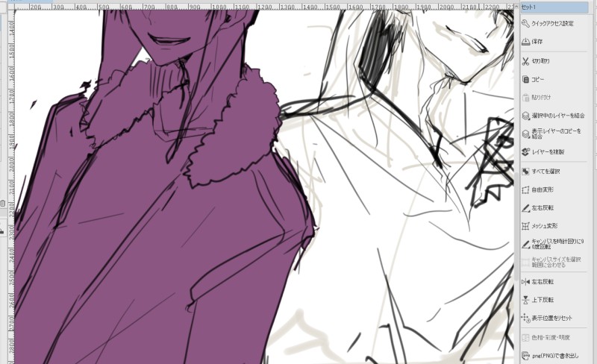
Task: Click png(PNG)で書き出し export icon
Action: (x=525, y=356)
